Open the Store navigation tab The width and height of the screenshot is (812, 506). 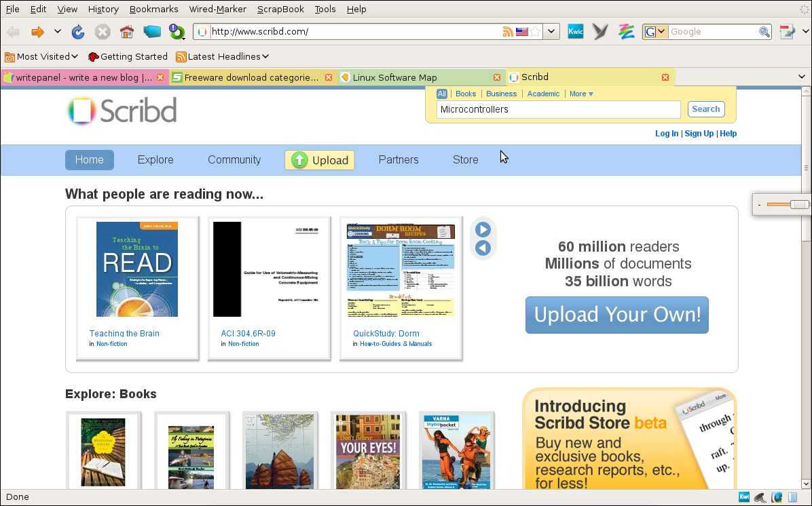click(x=466, y=160)
